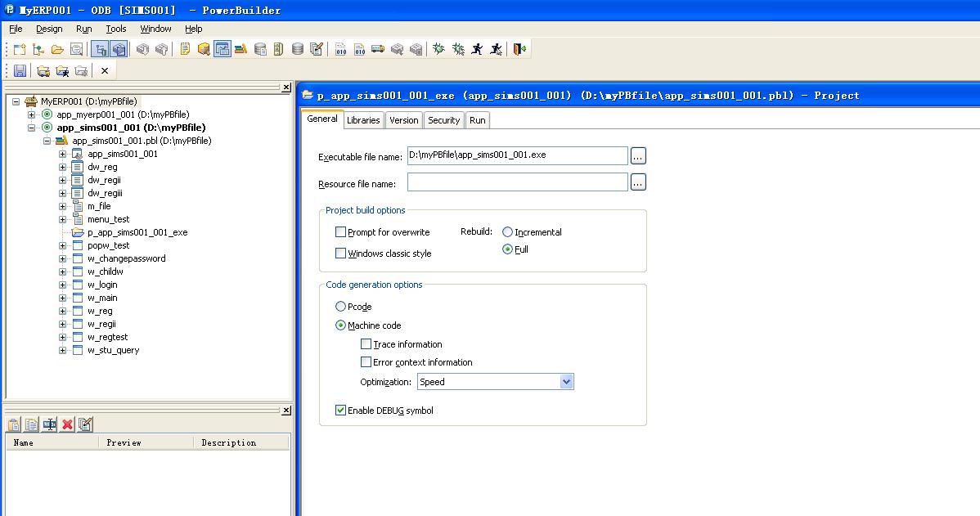Uncheck Enable DEBUG symbol checkbox
The width and height of the screenshot is (980, 516).
coord(340,410)
